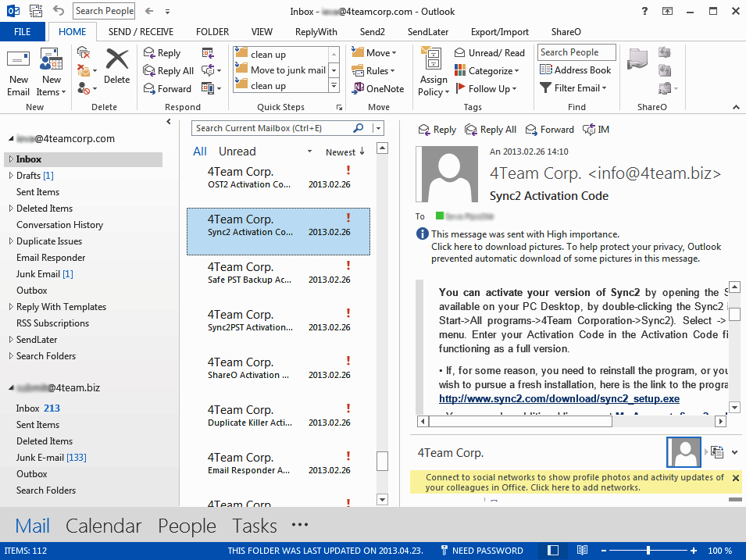
Task: Click the Undo icon in the title bar
Action: (58, 10)
